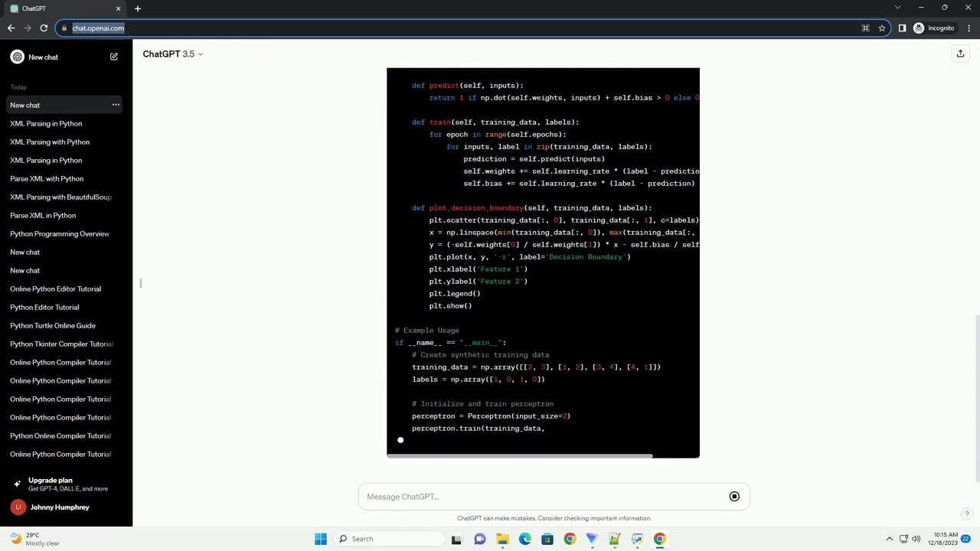Click the Upgrade plan sparkle icon
Image resolution: width=980 pixels, height=551 pixels.
coord(17,484)
